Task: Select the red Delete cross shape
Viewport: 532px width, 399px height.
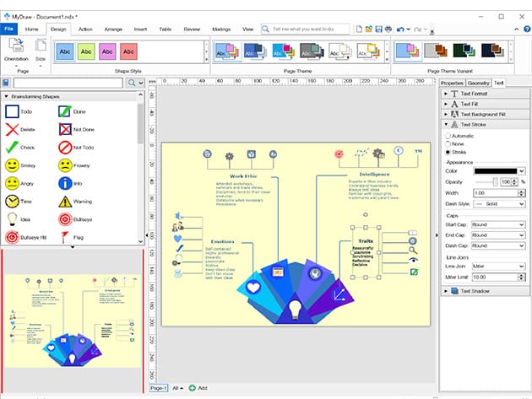Action: [x=12, y=129]
